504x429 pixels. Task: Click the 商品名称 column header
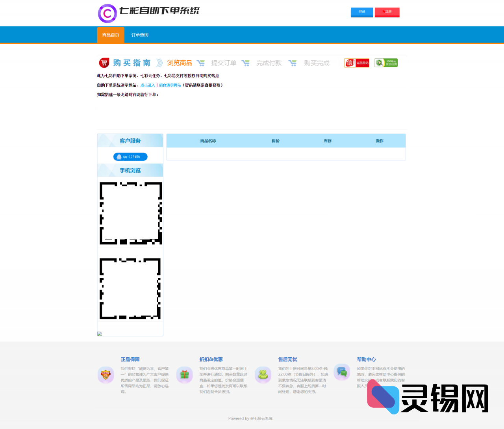point(208,141)
